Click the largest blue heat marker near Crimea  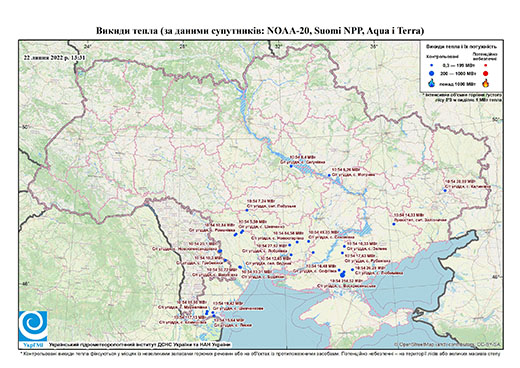click(x=342, y=275)
